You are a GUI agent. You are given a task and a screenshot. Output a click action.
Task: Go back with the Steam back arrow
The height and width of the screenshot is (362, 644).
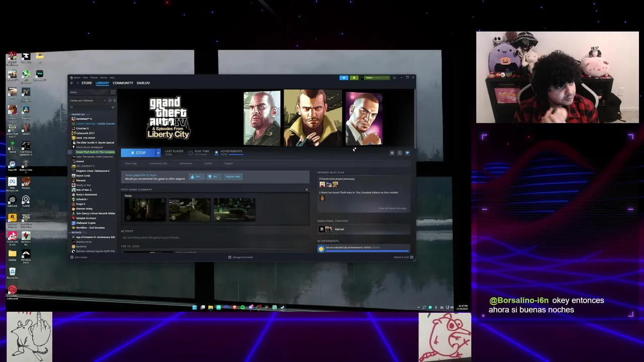tap(71, 83)
